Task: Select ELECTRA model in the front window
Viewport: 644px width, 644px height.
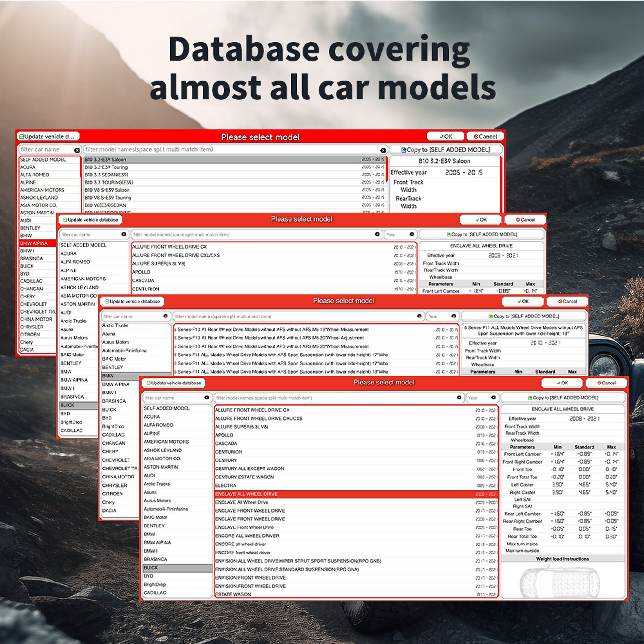Action: (356, 485)
